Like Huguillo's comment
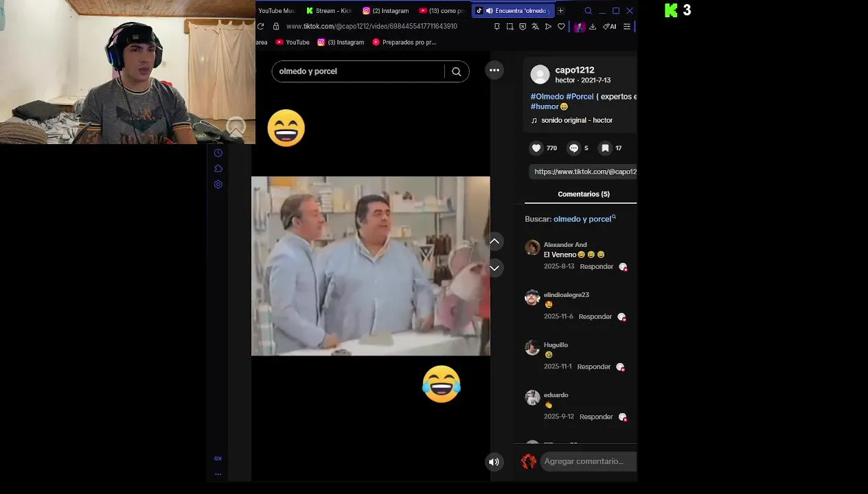 (x=620, y=367)
